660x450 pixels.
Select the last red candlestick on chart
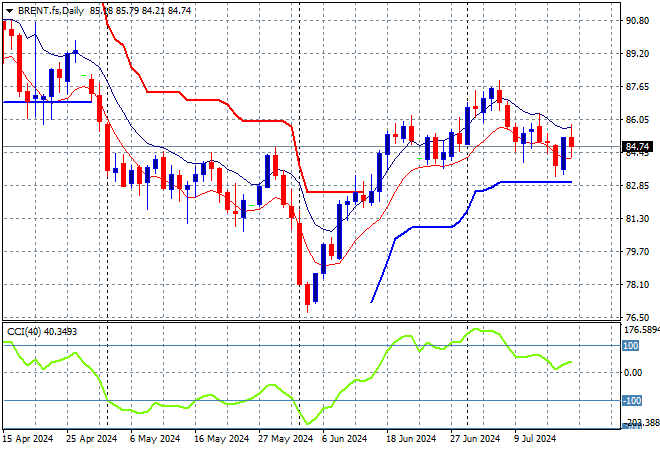coord(571,143)
